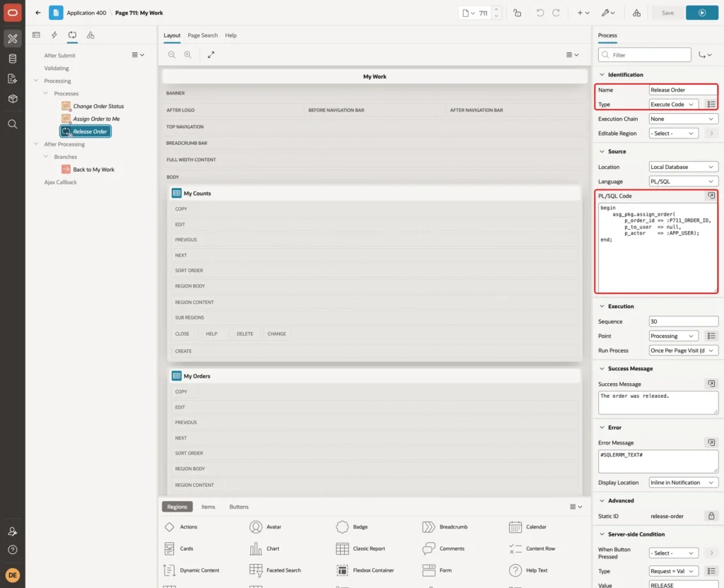The height and width of the screenshot is (588, 724).
Task: Select the Regions gallery tab
Action: coord(177,506)
